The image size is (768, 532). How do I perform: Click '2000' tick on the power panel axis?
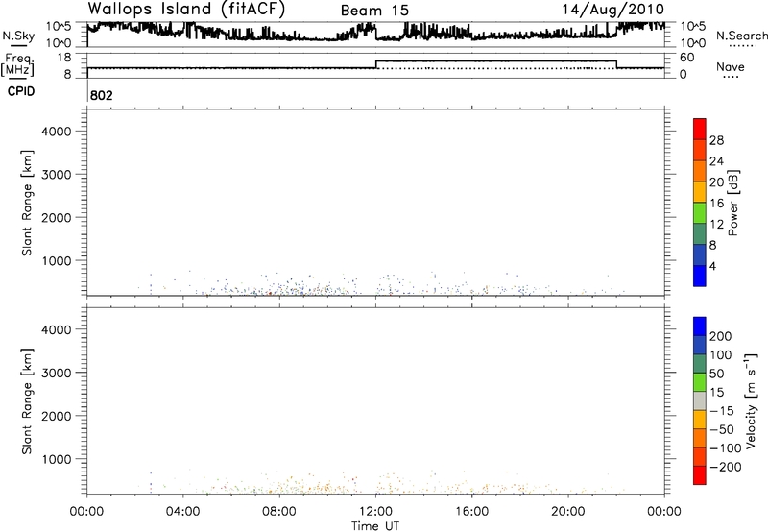[x=57, y=217]
